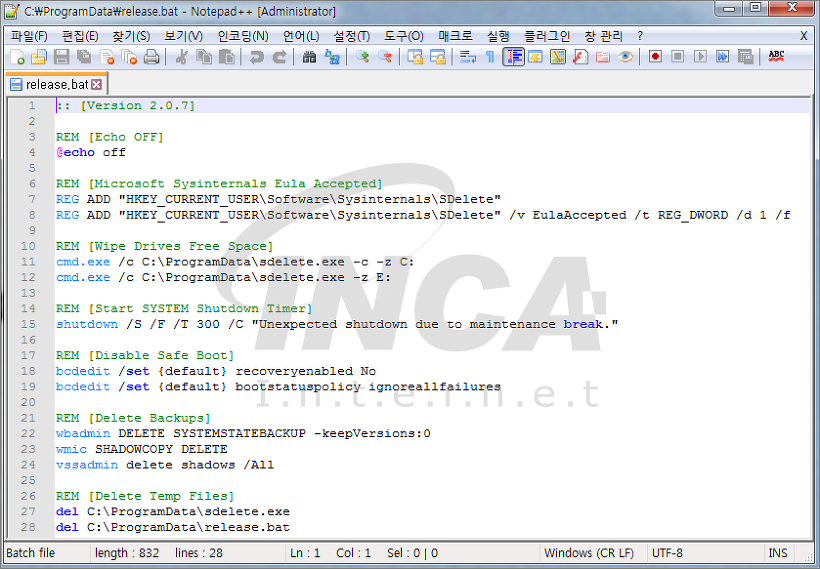This screenshot has width=820, height=569.
Task: Click vssadmin delete shadows line
Action: (x=165, y=464)
